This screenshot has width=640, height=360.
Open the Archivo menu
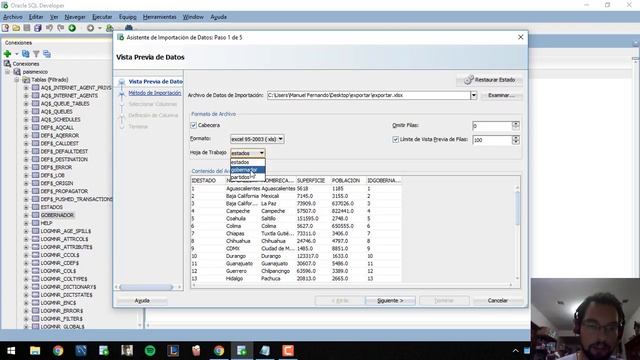pyautogui.click(x=13, y=17)
